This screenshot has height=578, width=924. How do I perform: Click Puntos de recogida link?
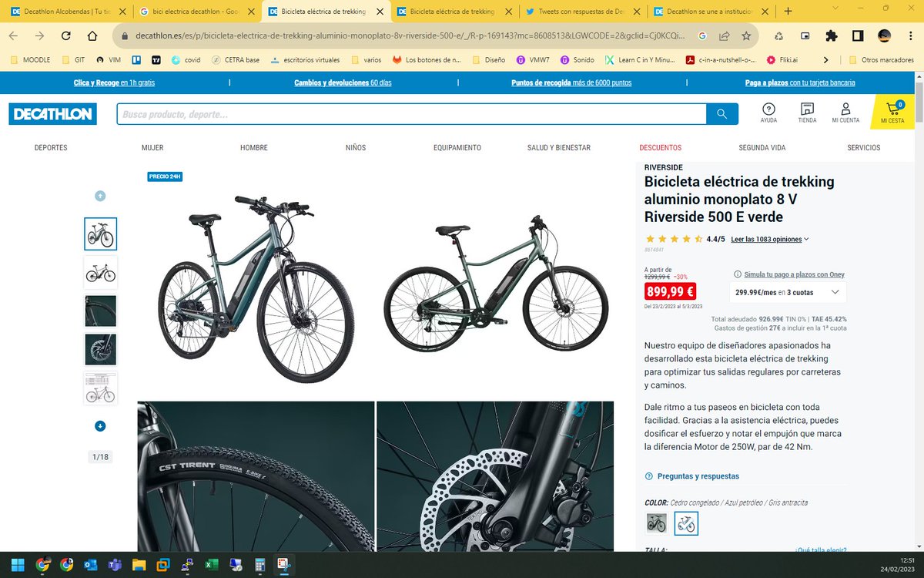571,83
